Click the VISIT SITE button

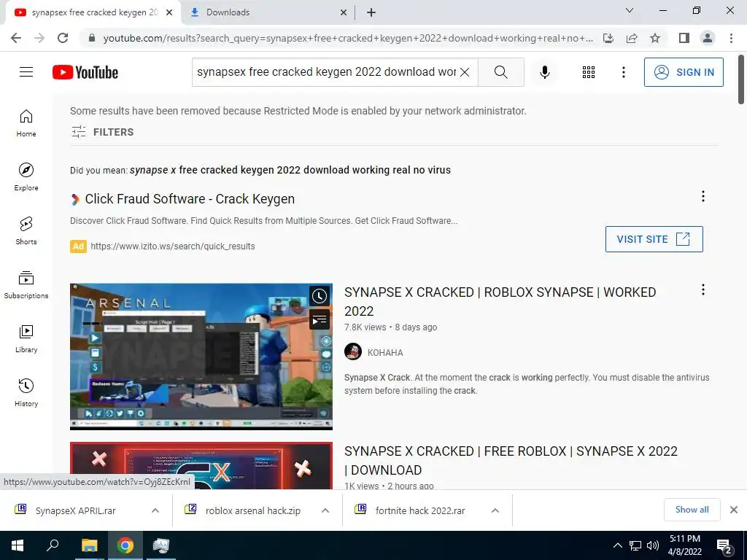pos(654,239)
